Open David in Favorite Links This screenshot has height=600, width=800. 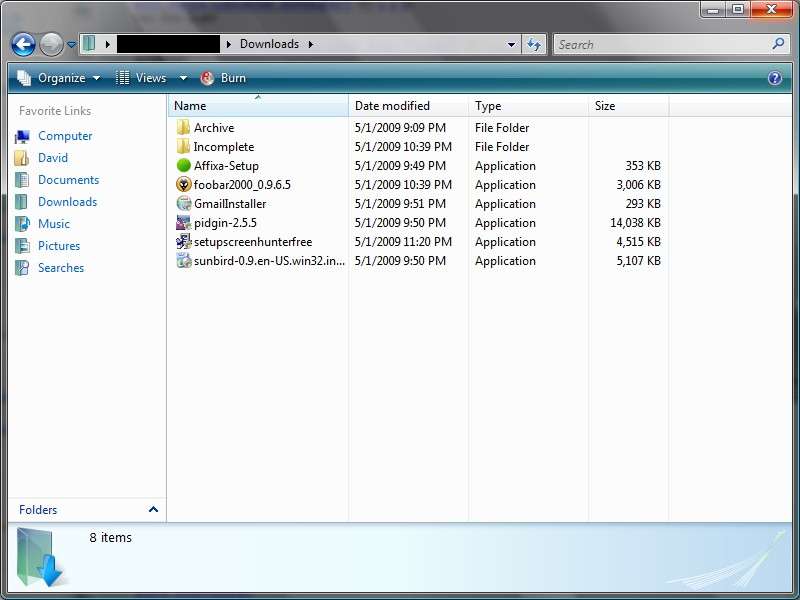pos(53,158)
